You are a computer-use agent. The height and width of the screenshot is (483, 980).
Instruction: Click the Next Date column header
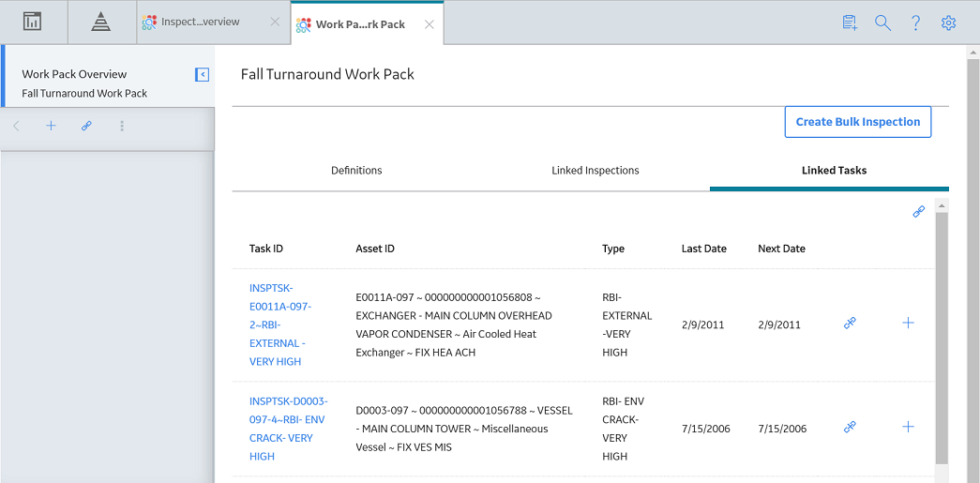[781, 249]
